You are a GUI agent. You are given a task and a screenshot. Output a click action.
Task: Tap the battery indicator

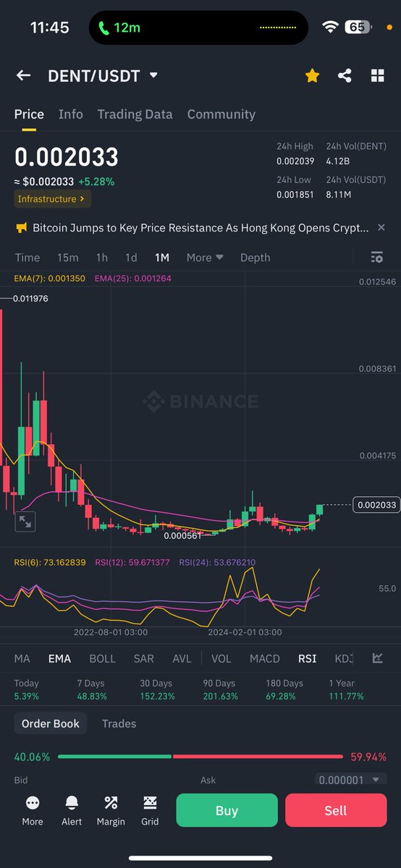[x=358, y=27]
